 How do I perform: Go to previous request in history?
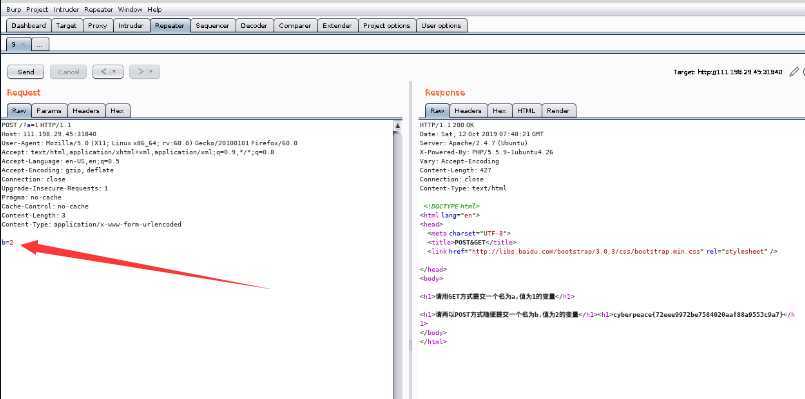[108, 72]
